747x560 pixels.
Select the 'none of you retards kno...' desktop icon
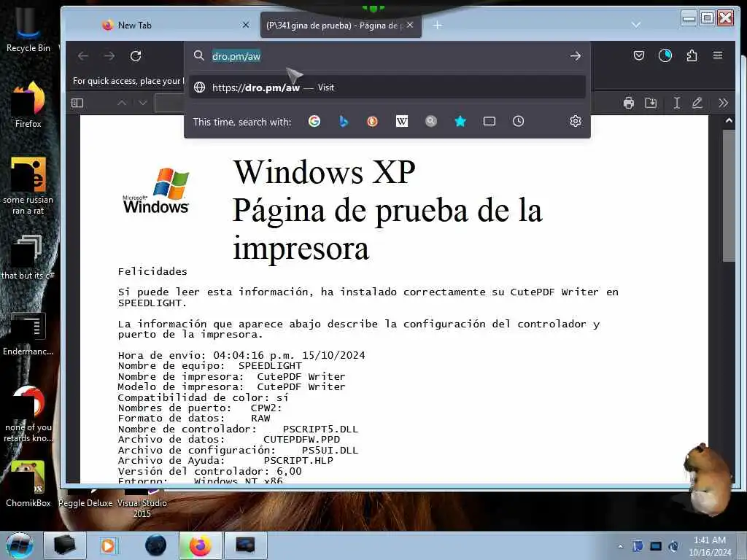pyautogui.click(x=28, y=414)
